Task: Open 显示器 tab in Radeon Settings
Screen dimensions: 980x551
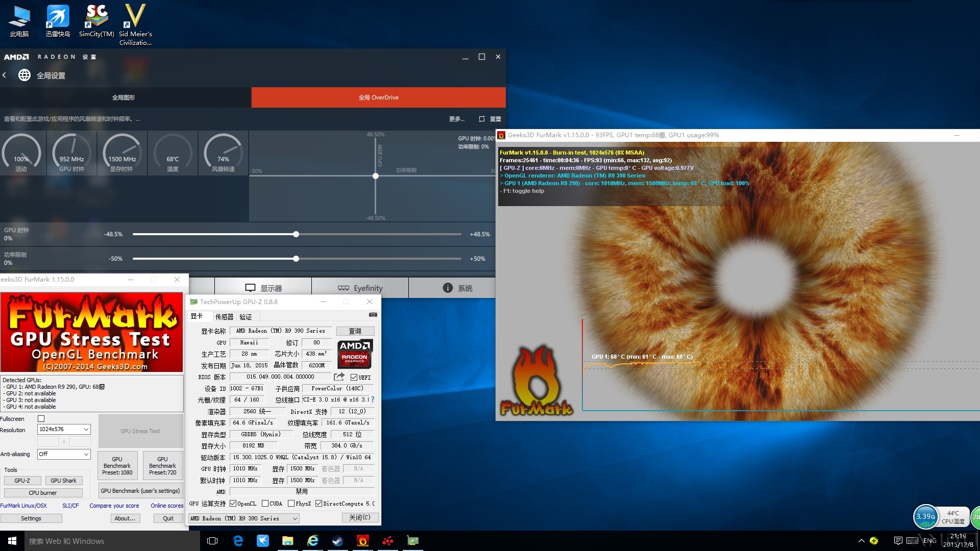Action: point(263,288)
